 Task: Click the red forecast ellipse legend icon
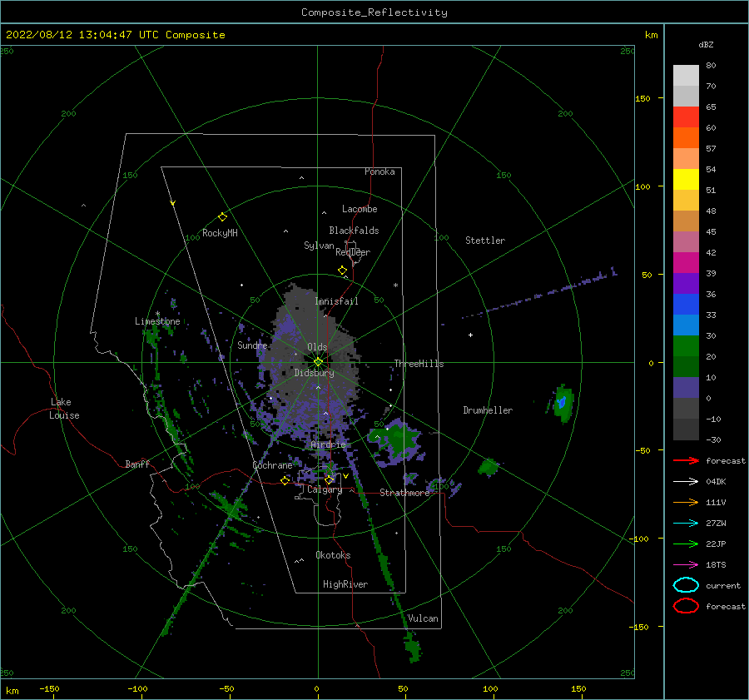point(686,606)
